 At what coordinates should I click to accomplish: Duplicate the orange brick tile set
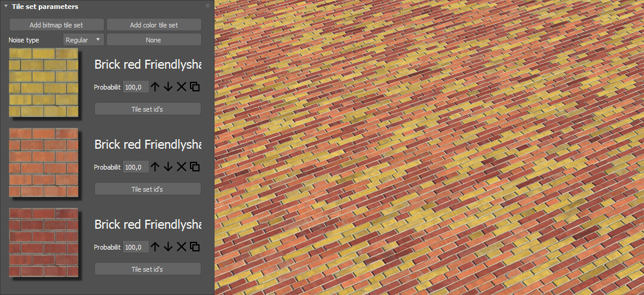[195, 167]
